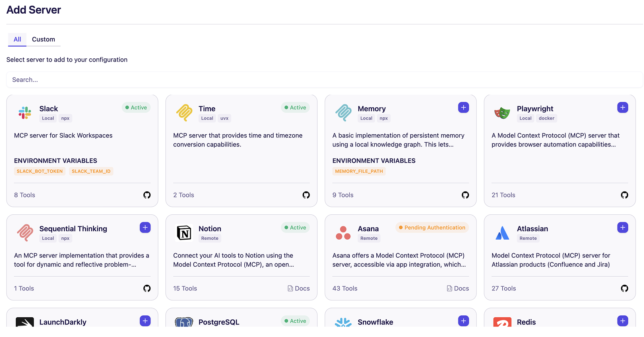
Task: Click the Playwright masks logo icon
Action: pyautogui.click(x=502, y=113)
